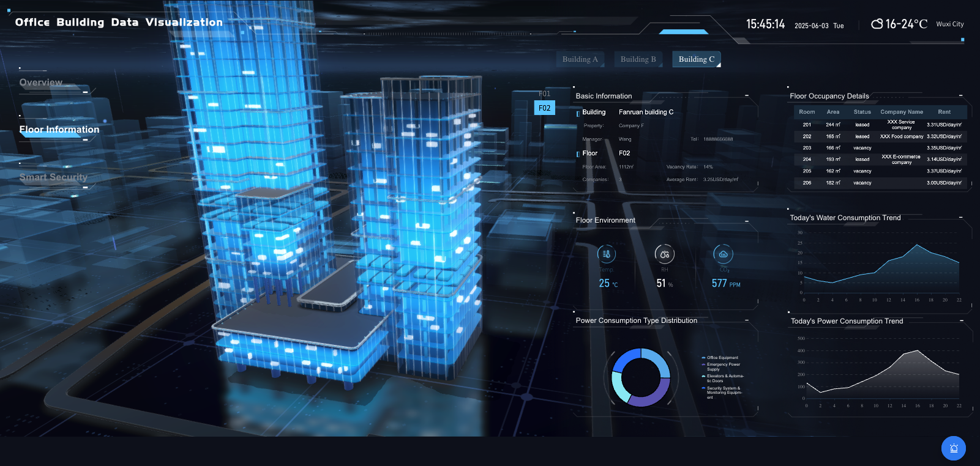Open the Smart Security menu item

pos(53,177)
